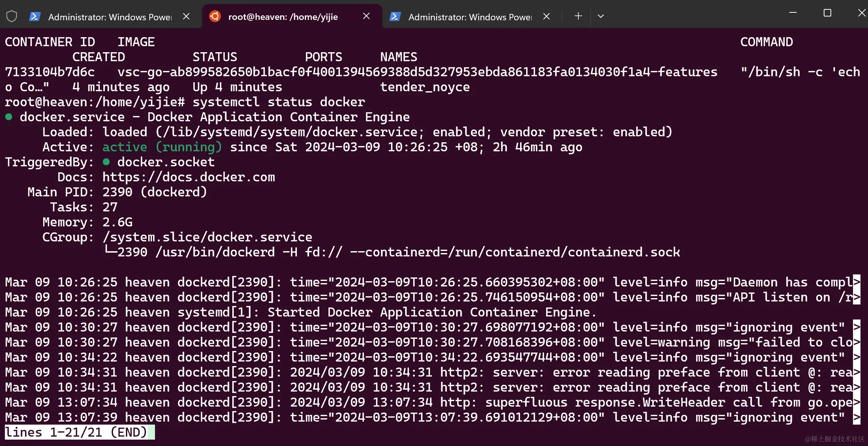The height and width of the screenshot is (446, 868).
Task: Click the green docker.socket bullet icon
Action: point(107,162)
